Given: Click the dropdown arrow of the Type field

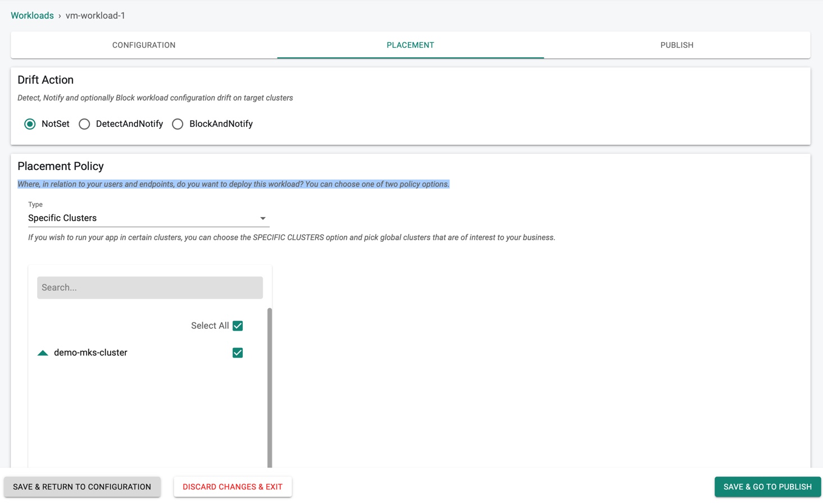Looking at the screenshot, I should click(x=262, y=218).
